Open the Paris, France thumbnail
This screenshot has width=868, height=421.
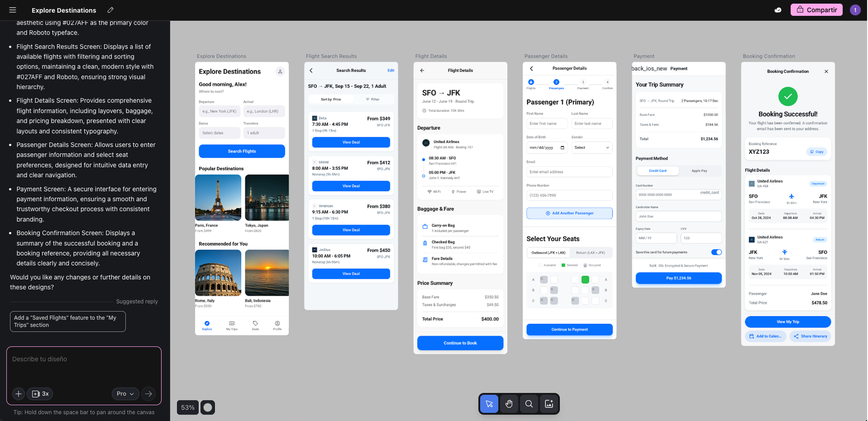[218, 197]
